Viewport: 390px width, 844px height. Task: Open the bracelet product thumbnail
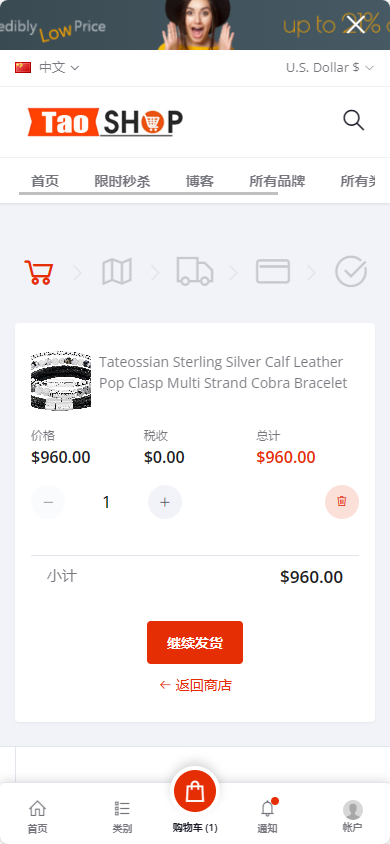tap(61, 381)
